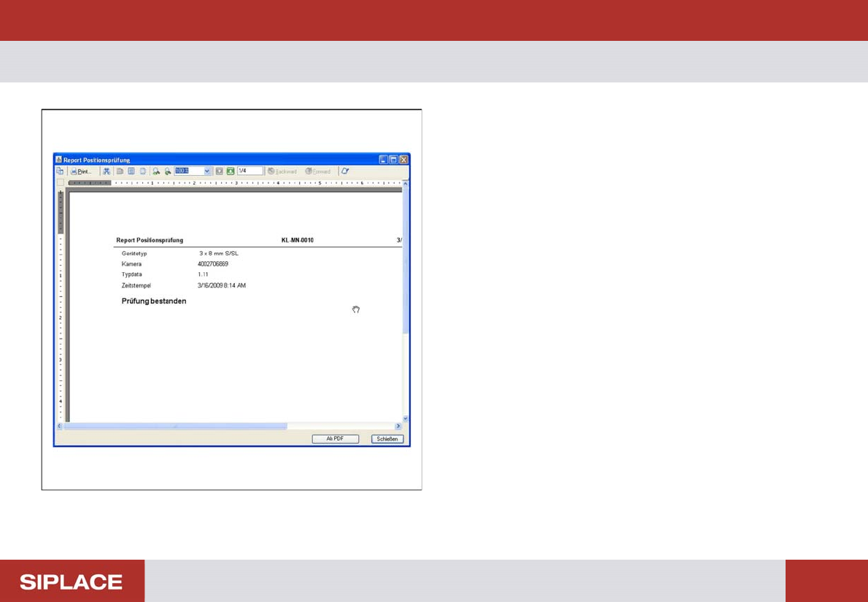Click the Print... toolbar button
This screenshot has height=602, width=868.
click(x=81, y=171)
